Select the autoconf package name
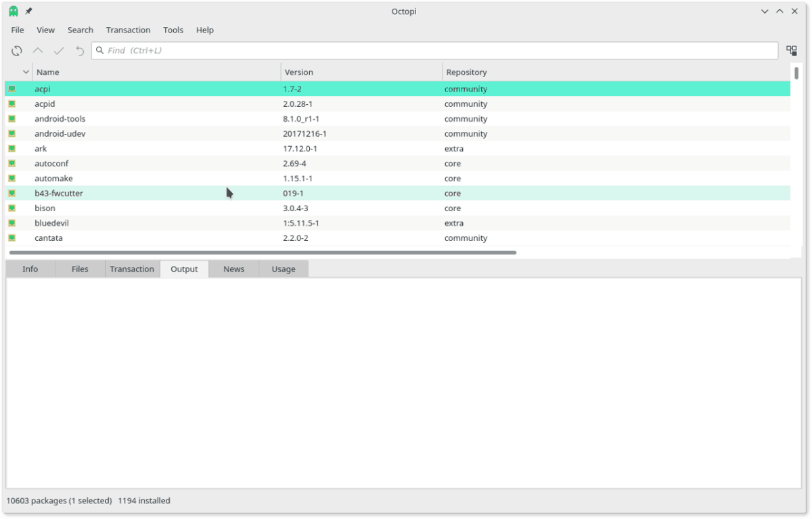 point(51,164)
